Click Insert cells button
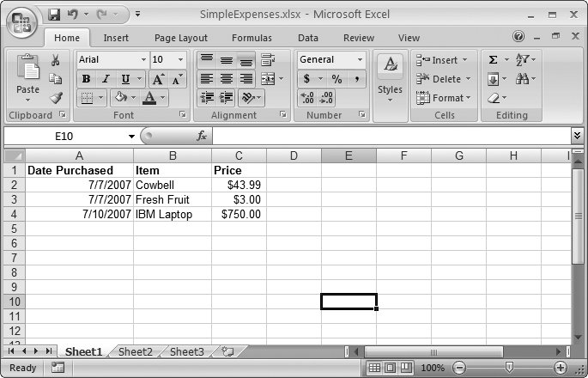The image size is (588, 378). click(x=442, y=60)
